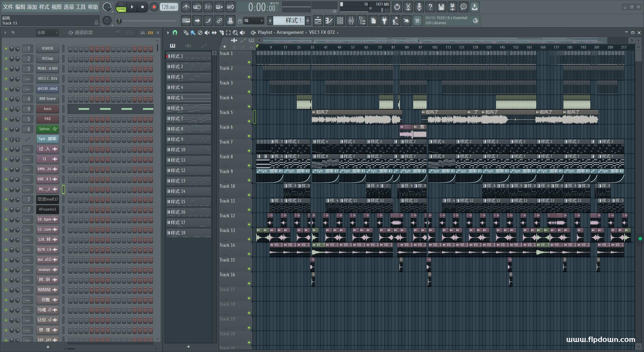Click the master volume knob
The height and width of the screenshot is (352, 644).
pyautogui.click(x=107, y=7)
